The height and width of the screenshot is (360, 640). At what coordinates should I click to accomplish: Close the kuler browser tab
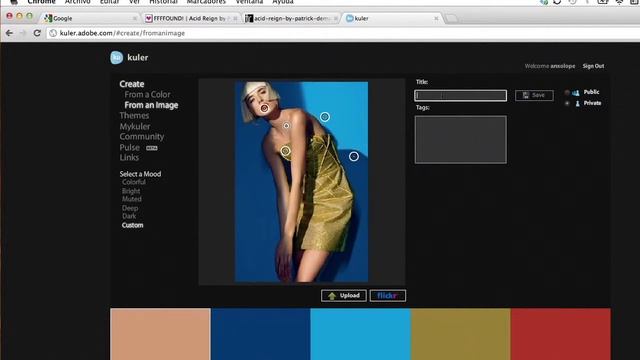pos(436,18)
